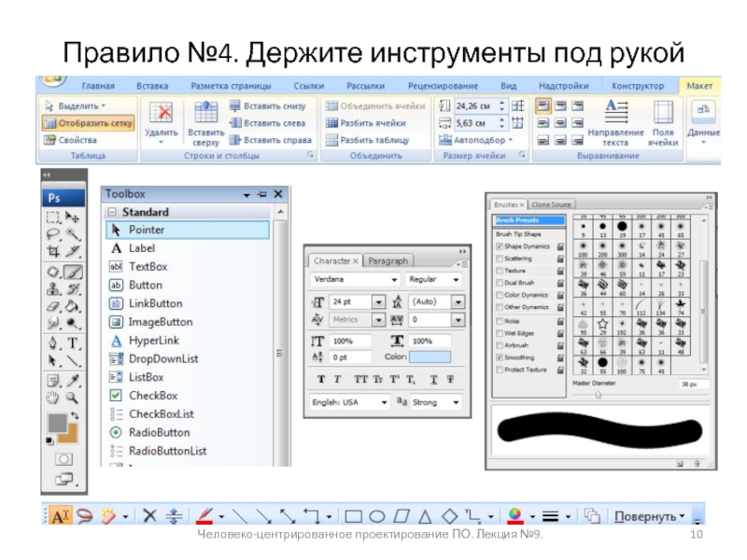Select the parallelogram shape in drawing toolbar
This screenshot has width=747, height=560.
tap(402, 516)
